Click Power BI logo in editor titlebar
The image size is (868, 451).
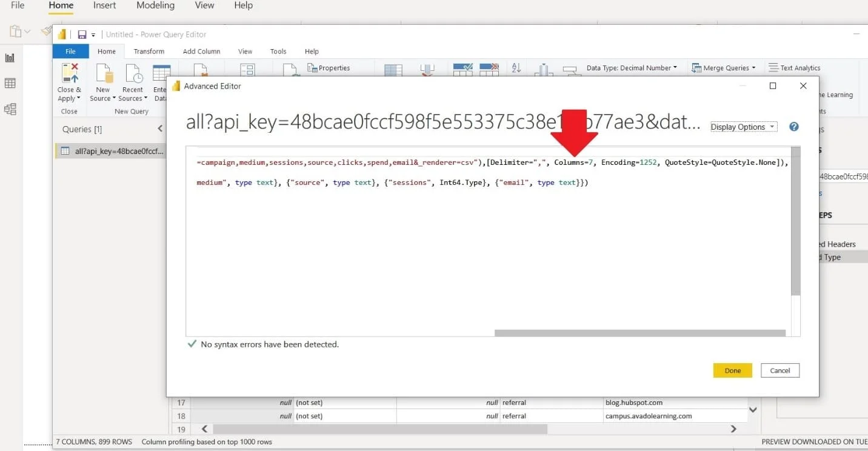(x=62, y=35)
